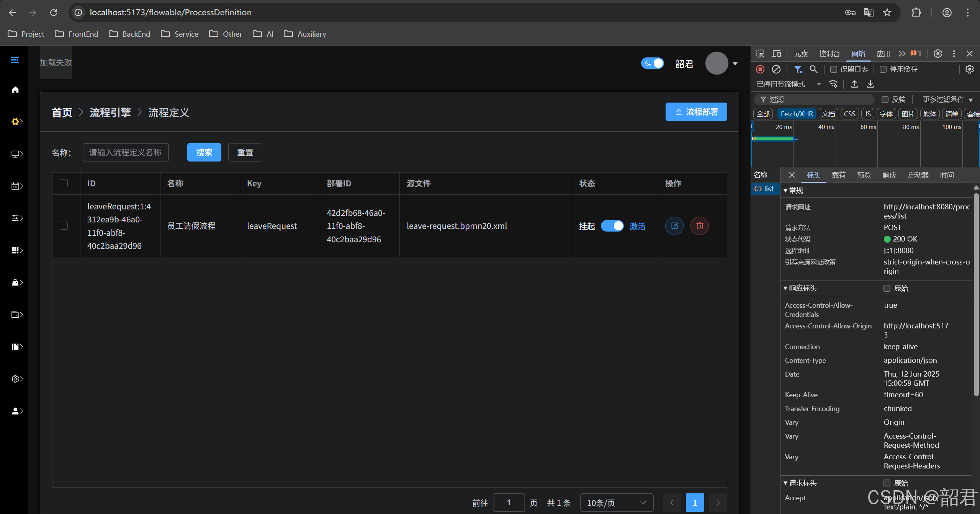Image resolution: width=980 pixels, height=514 pixels.
Task: Click the DevTools headers panel scrollbar
Action: pyautogui.click(x=976, y=295)
